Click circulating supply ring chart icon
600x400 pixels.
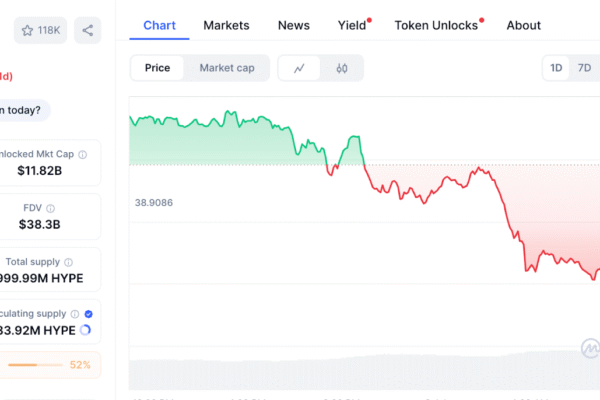pos(85,329)
